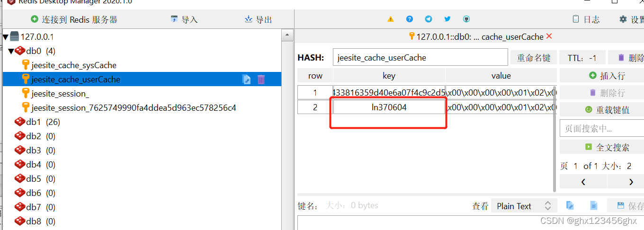Screen dimensions: 644x230
Task: Rename key (重命名键) button
Action: pos(534,58)
